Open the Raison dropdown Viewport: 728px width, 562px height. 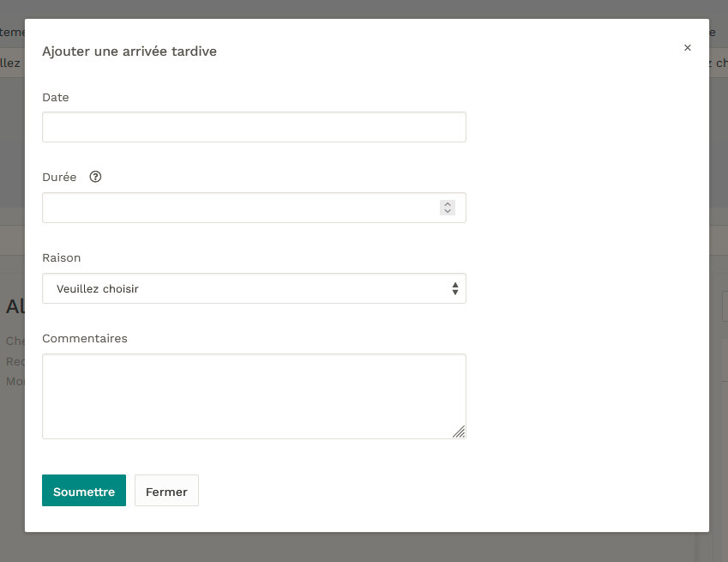click(254, 289)
